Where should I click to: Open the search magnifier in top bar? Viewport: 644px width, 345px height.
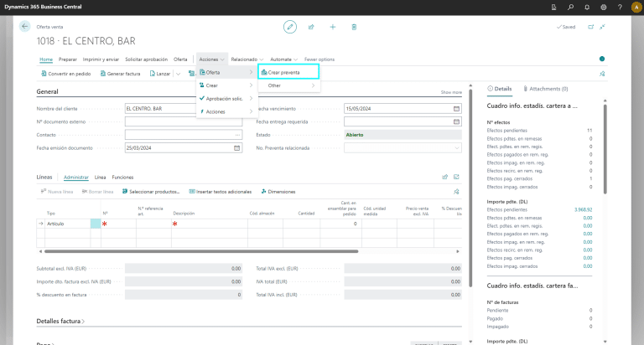tap(572, 7)
